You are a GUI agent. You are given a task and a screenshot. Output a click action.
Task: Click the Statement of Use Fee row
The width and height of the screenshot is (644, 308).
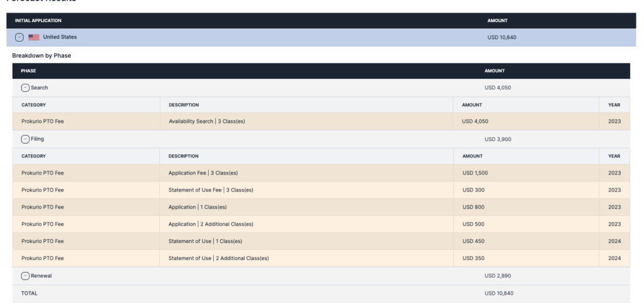(321, 190)
